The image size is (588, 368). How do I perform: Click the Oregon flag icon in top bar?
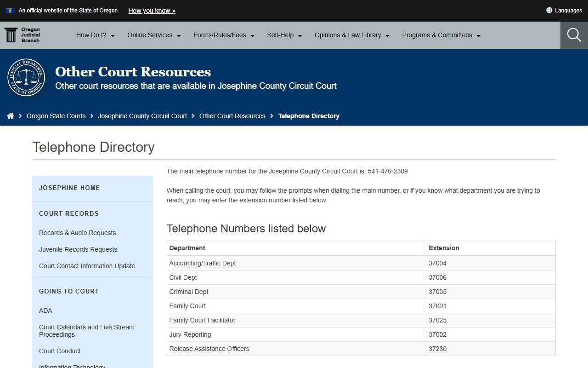(x=10, y=10)
